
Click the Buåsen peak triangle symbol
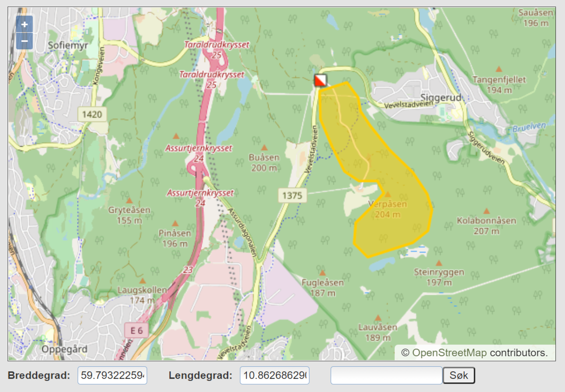(264, 147)
